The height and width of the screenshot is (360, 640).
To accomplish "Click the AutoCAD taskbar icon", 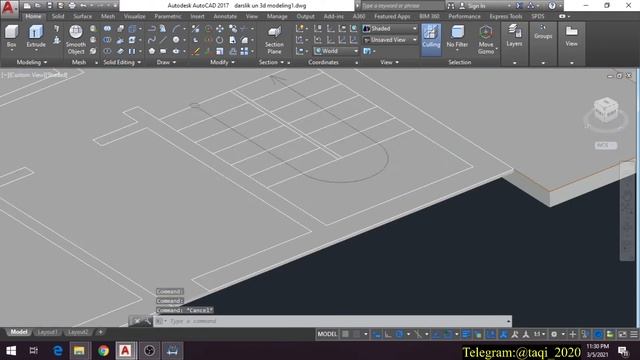I will [125, 351].
